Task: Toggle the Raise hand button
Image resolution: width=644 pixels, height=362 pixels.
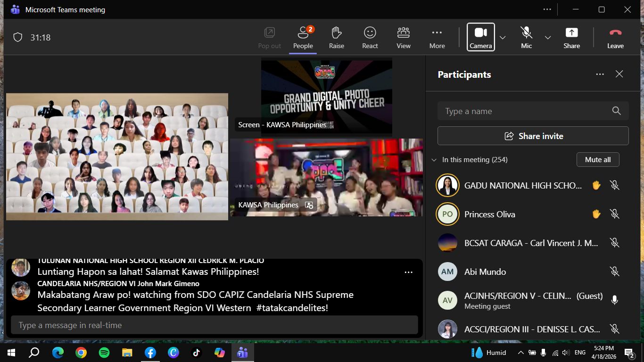Action: click(337, 37)
